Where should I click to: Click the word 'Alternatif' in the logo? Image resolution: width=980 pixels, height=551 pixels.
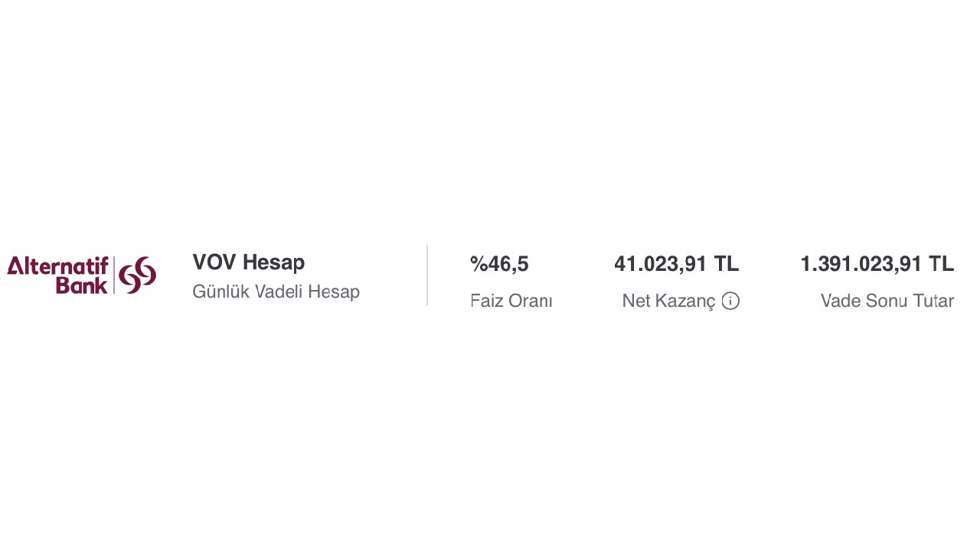[58, 266]
